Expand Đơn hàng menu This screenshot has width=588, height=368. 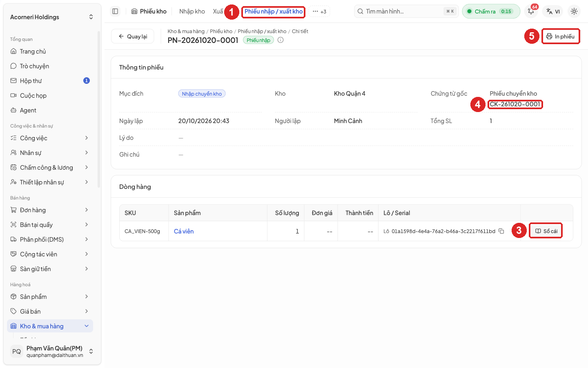[x=50, y=210]
